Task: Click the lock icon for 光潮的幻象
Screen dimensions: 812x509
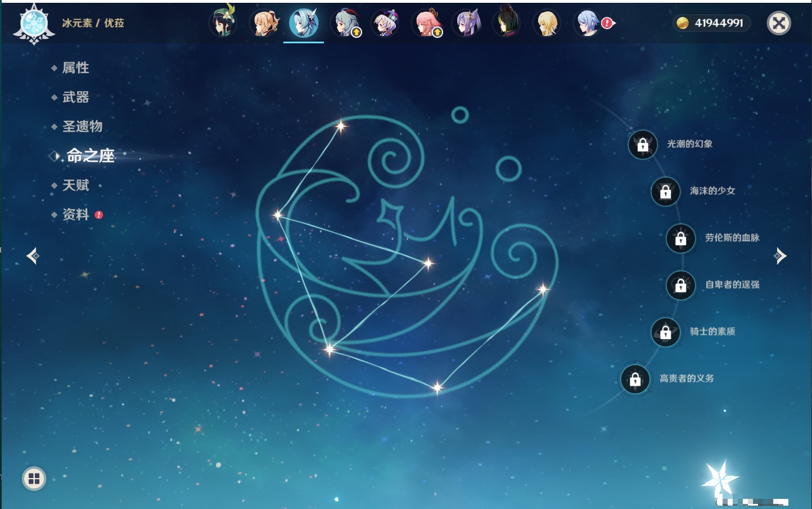Action: click(643, 145)
